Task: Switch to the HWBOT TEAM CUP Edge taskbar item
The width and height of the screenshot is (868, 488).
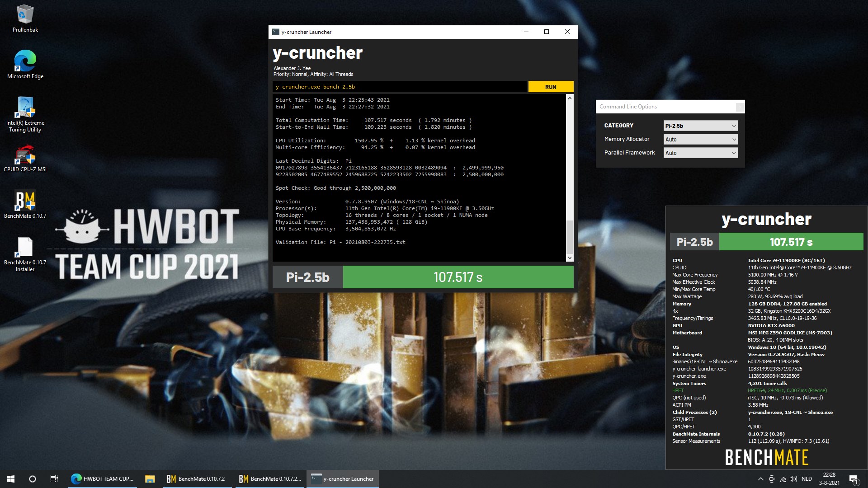Action: click(103, 479)
